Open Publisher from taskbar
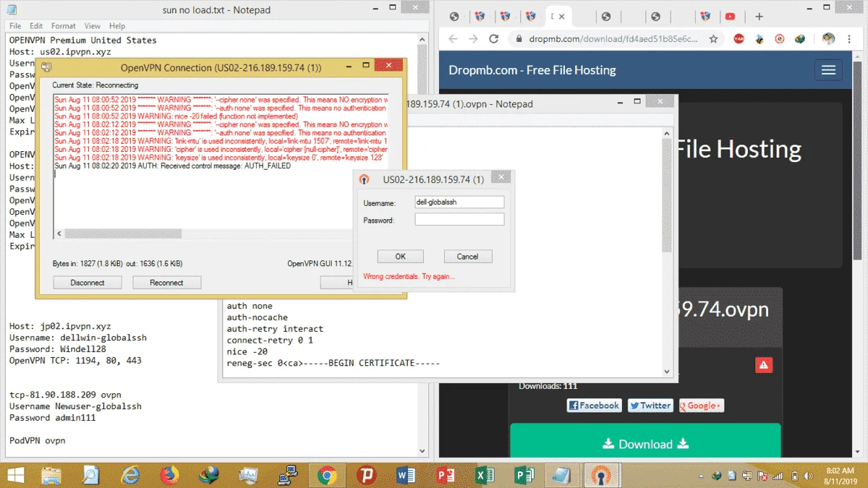 pos(524,475)
